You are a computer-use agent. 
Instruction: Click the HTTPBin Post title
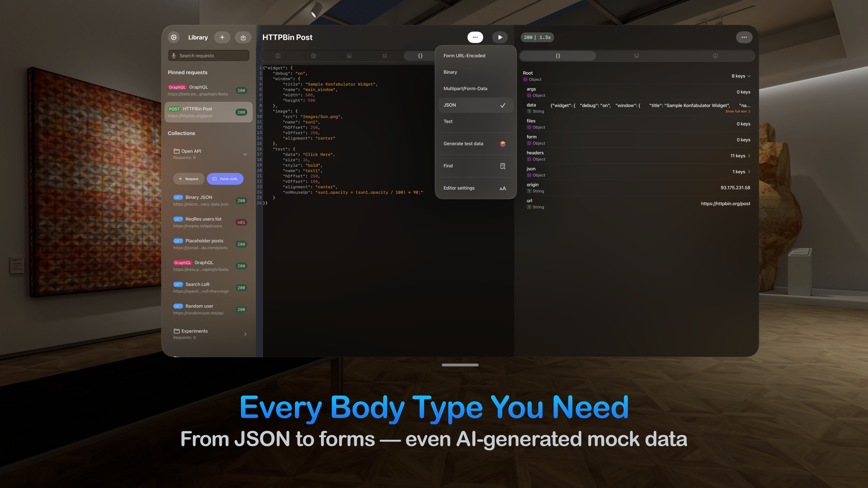tap(288, 37)
